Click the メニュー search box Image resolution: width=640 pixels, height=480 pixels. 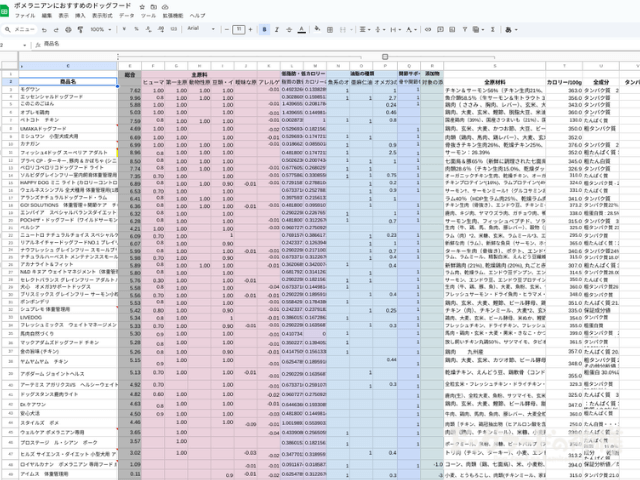(x=19, y=29)
